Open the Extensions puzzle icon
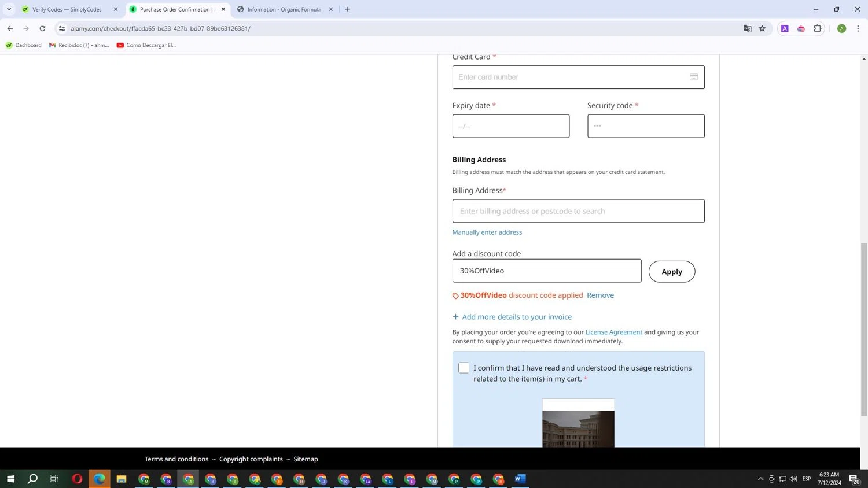The height and width of the screenshot is (488, 868). click(817, 28)
